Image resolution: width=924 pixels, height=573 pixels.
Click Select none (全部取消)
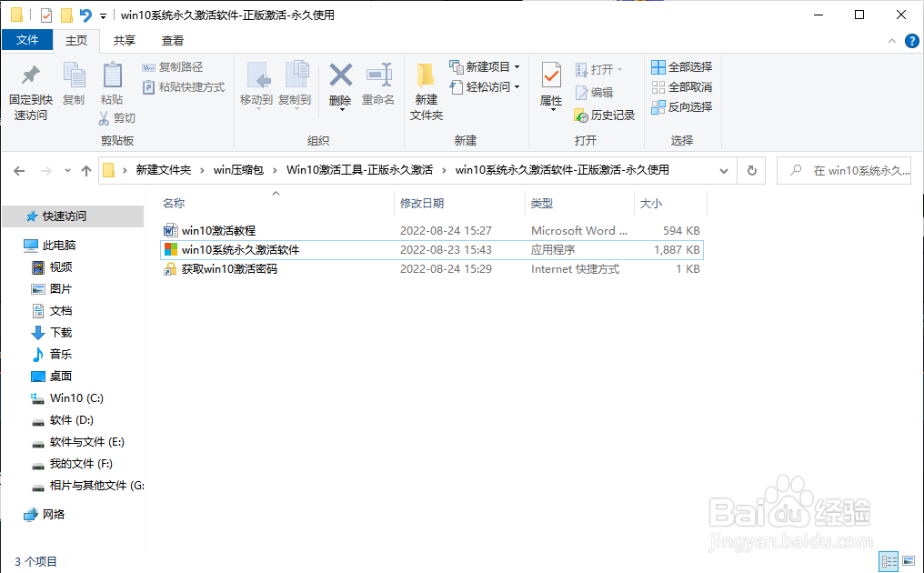(x=682, y=87)
